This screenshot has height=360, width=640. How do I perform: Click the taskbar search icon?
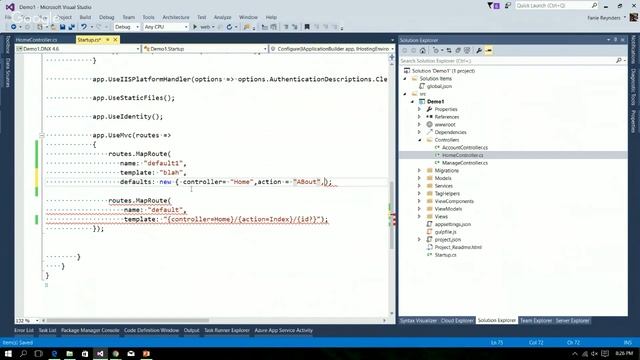pyautogui.click(x=23, y=353)
